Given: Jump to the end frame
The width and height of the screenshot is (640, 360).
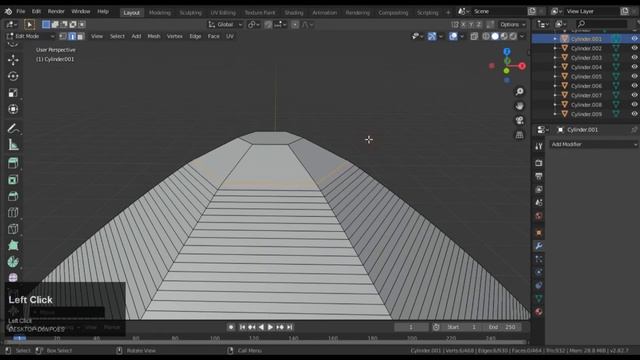Looking at the screenshot, I should coord(289,327).
